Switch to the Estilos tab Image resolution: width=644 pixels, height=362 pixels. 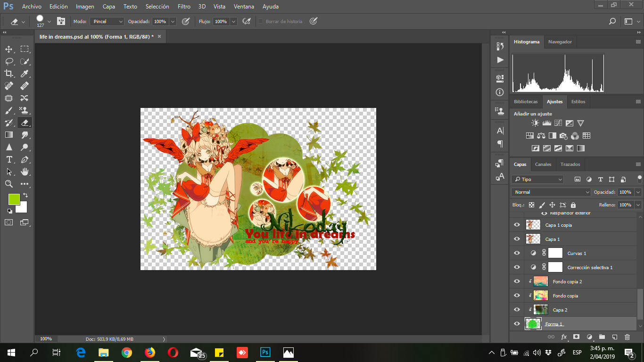[578, 101]
